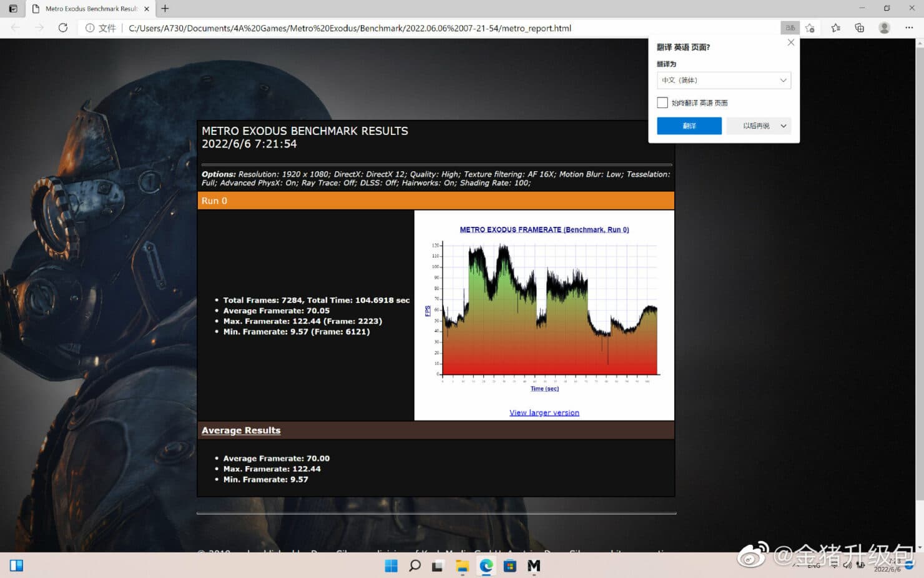Screen dimensions: 924x578
Task: Select the Metro Exodus Benchmark Results tab
Action: 91,9
